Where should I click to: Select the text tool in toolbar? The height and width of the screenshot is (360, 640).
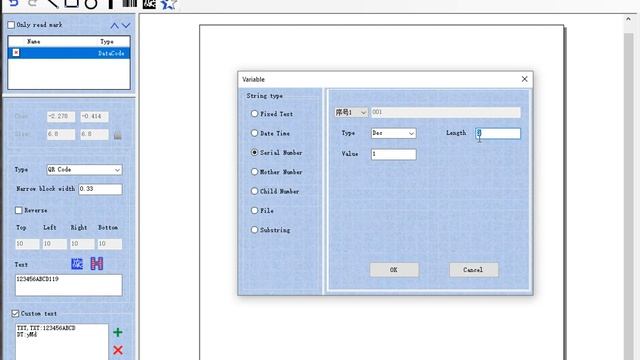pyautogui.click(x=110, y=4)
